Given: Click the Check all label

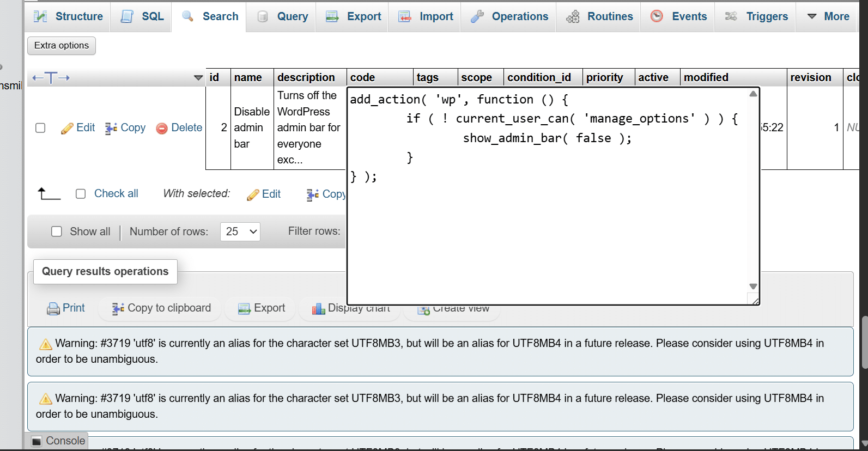Looking at the screenshot, I should (116, 193).
